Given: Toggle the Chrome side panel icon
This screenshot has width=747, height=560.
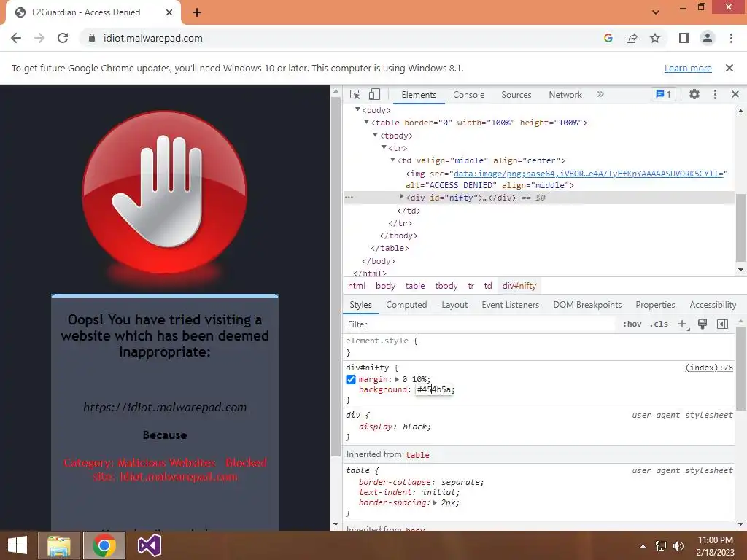Looking at the screenshot, I should coord(684,38).
